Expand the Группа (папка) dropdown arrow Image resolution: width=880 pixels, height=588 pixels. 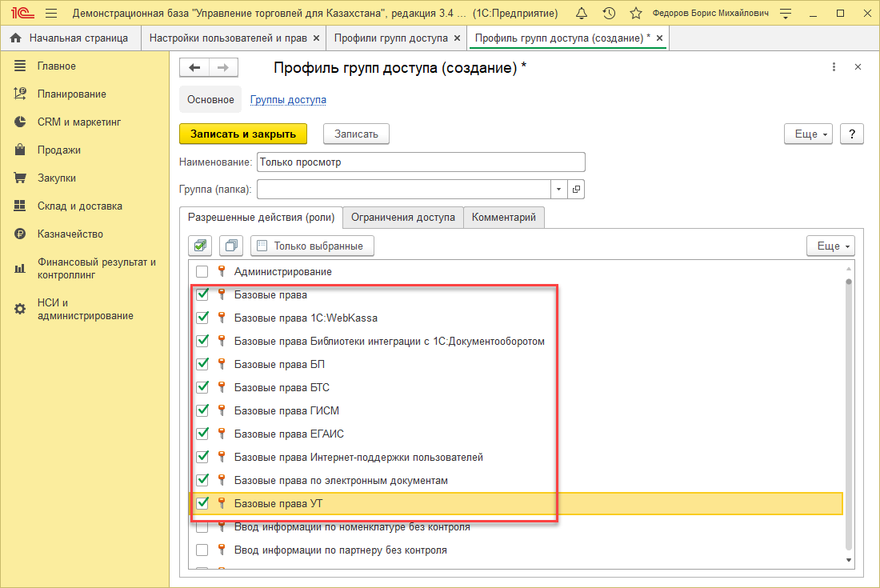(x=558, y=190)
